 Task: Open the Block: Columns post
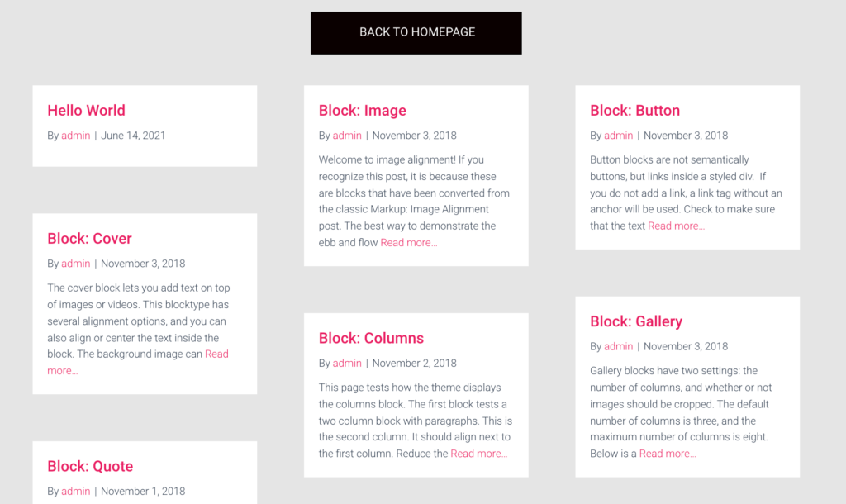click(371, 338)
